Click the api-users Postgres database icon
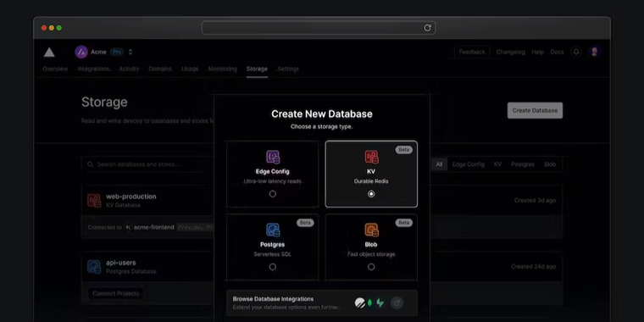 pos(94,267)
